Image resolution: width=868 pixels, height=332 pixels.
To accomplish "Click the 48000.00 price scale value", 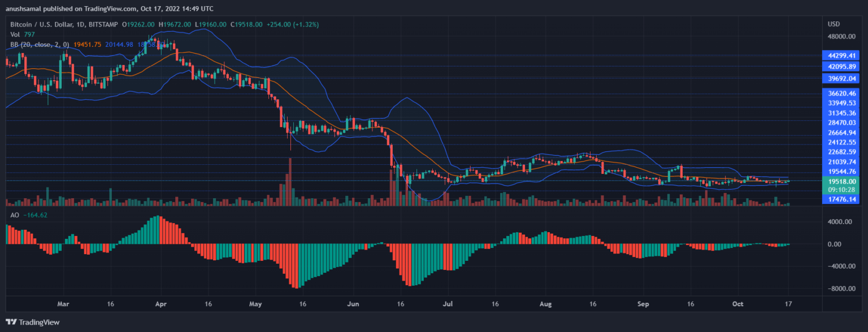I will coord(840,37).
